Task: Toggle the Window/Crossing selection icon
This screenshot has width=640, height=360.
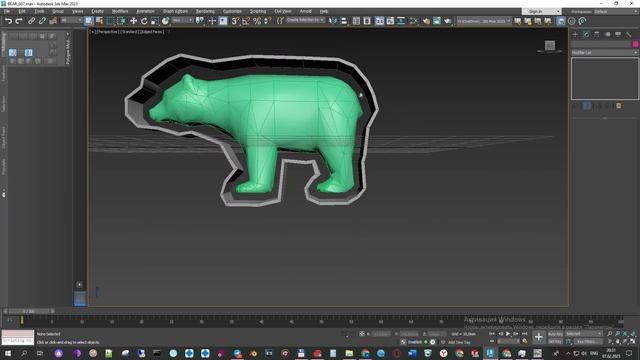Action: click(x=121, y=21)
